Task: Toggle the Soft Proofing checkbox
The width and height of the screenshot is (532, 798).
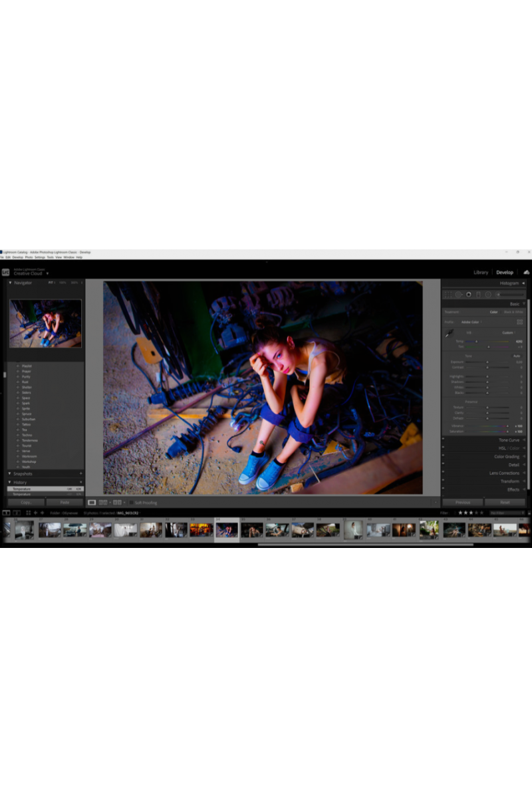Action: point(132,503)
